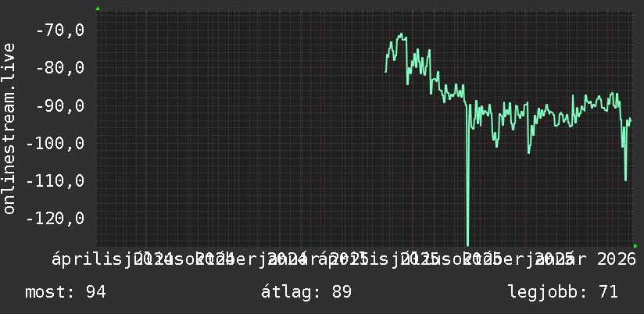
Task: Click the final endpoint of the green line
Action: 631,119
